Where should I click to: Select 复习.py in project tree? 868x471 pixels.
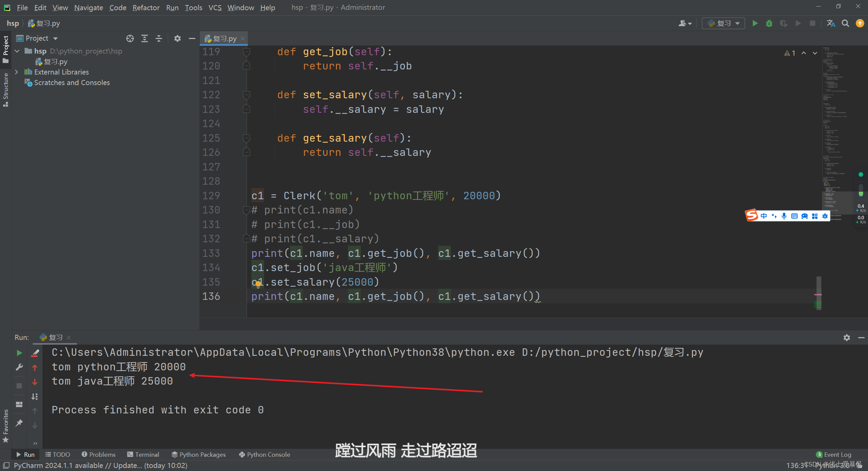coord(52,62)
